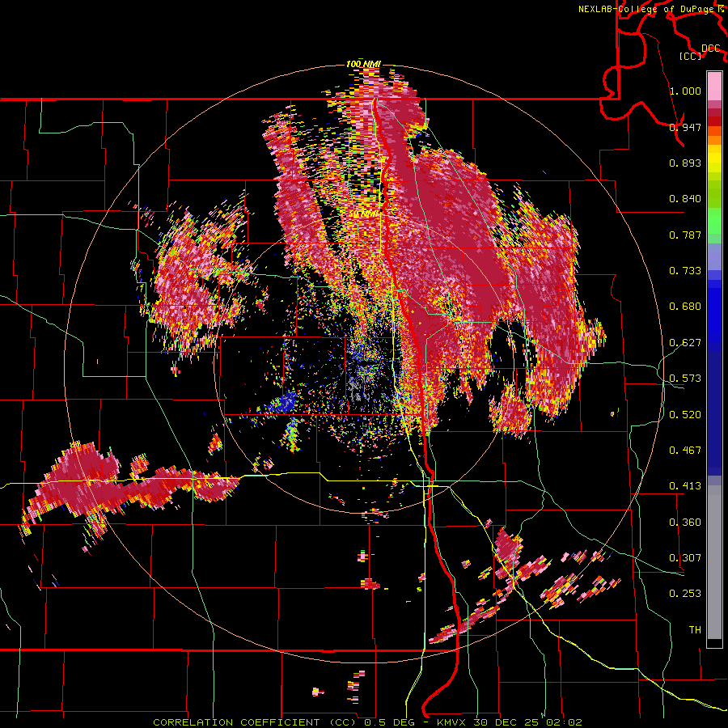Click the 0.840 legend value
This screenshot has height=728, width=728.
coord(685,199)
